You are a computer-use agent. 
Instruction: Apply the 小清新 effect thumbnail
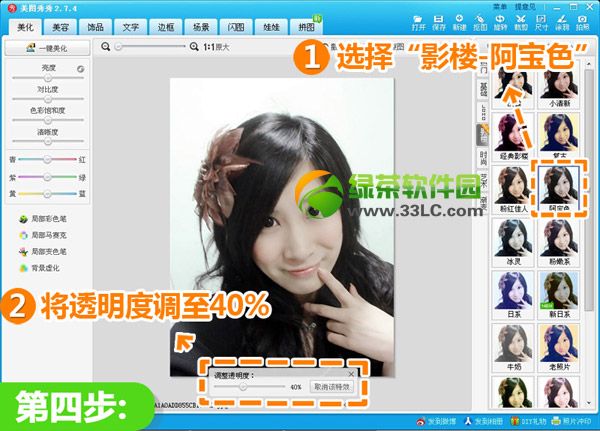pos(559,89)
